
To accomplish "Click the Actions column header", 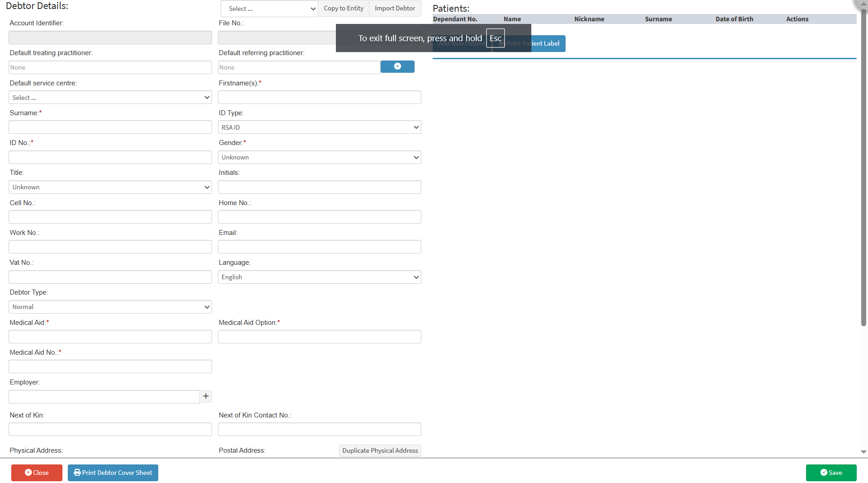I will (797, 19).
